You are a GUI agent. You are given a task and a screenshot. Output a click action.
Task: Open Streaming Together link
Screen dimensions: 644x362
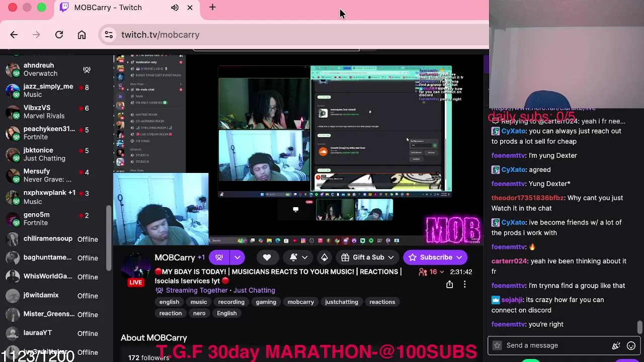tap(197, 290)
